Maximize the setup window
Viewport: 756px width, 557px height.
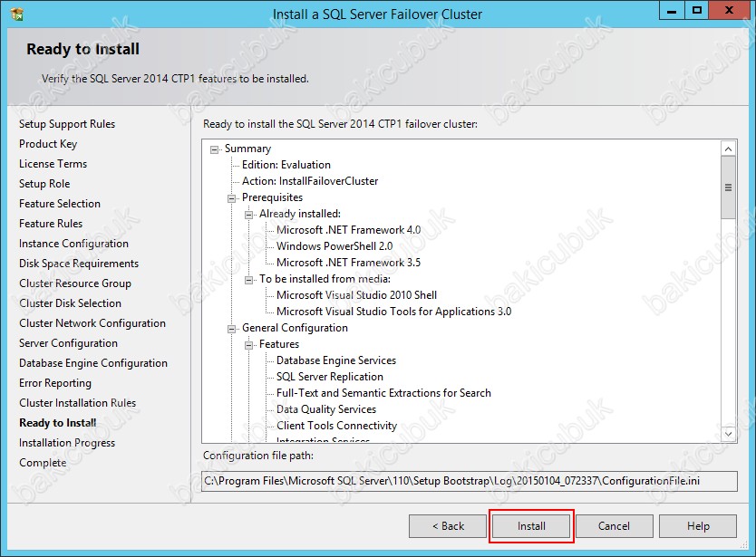pyautogui.click(x=697, y=11)
